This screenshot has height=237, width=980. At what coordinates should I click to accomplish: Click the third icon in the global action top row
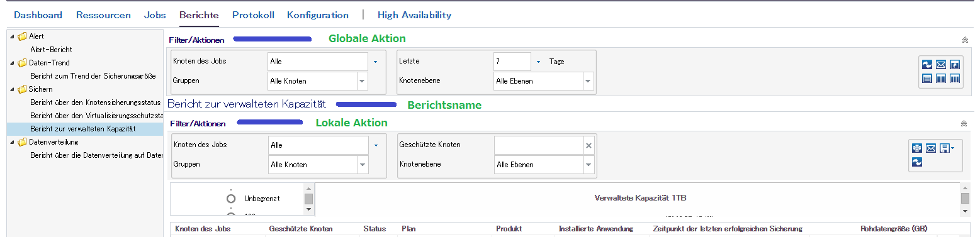tap(955, 65)
